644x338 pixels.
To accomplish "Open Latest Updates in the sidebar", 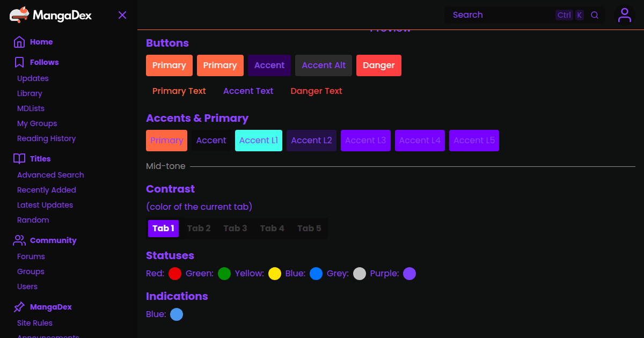I will pos(45,205).
